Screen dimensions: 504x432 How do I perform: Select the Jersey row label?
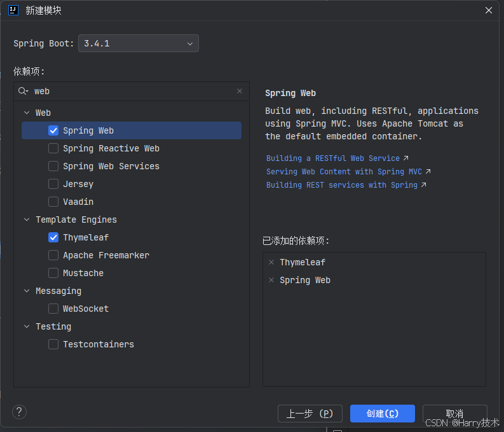click(x=78, y=184)
